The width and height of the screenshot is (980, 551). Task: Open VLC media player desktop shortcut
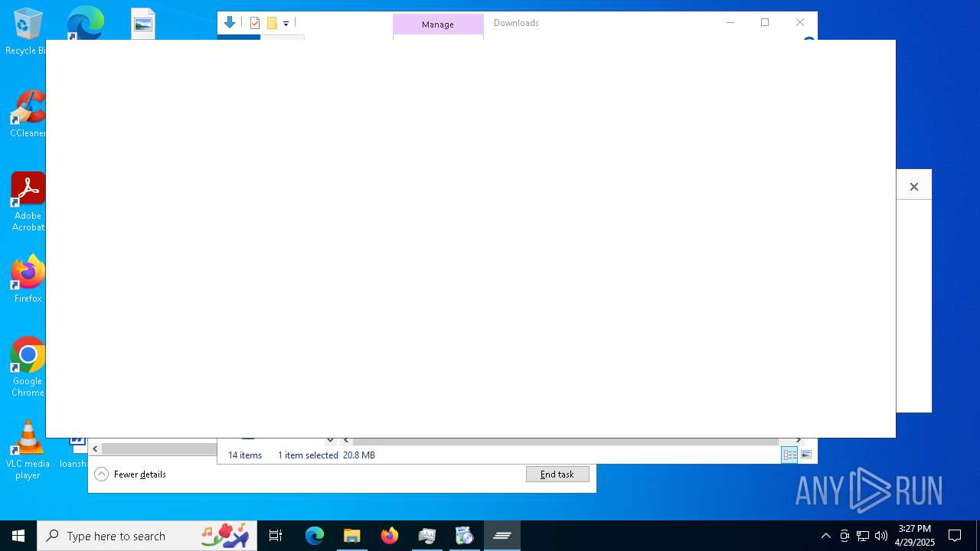coord(28,450)
